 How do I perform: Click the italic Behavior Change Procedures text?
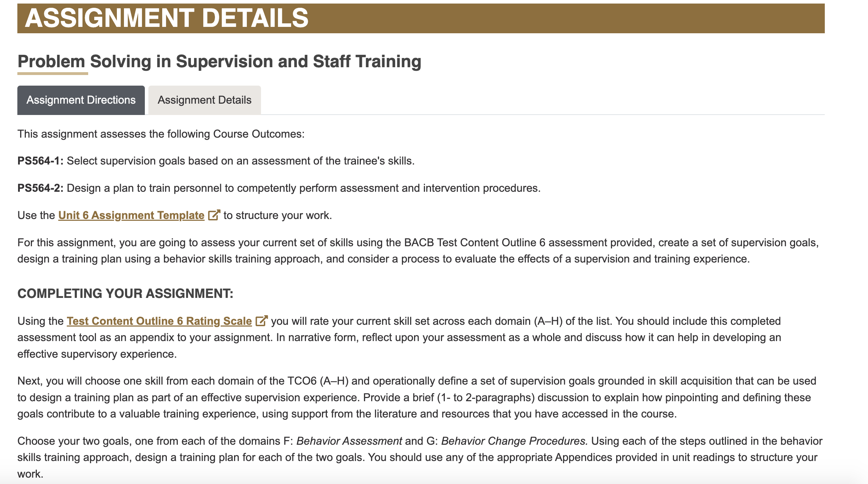coord(515,441)
